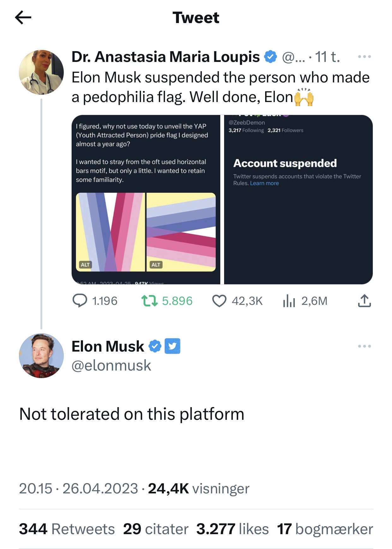Open the Account suspended screenshot image

click(x=298, y=200)
